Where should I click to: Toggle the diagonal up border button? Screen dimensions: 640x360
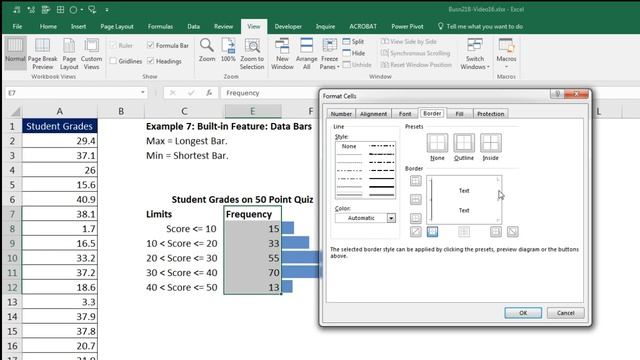tap(416, 232)
